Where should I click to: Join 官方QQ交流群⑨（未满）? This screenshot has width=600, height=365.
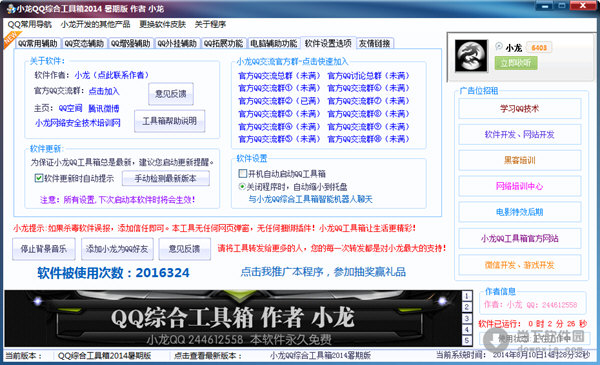(x=368, y=127)
